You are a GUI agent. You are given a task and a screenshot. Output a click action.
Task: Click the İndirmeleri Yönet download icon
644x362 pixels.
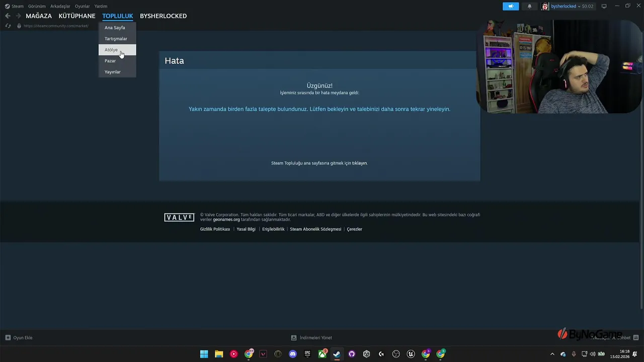point(294,338)
